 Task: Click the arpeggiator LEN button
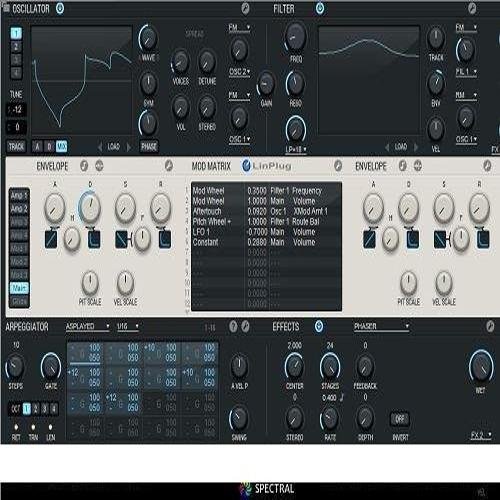point(50,427)
